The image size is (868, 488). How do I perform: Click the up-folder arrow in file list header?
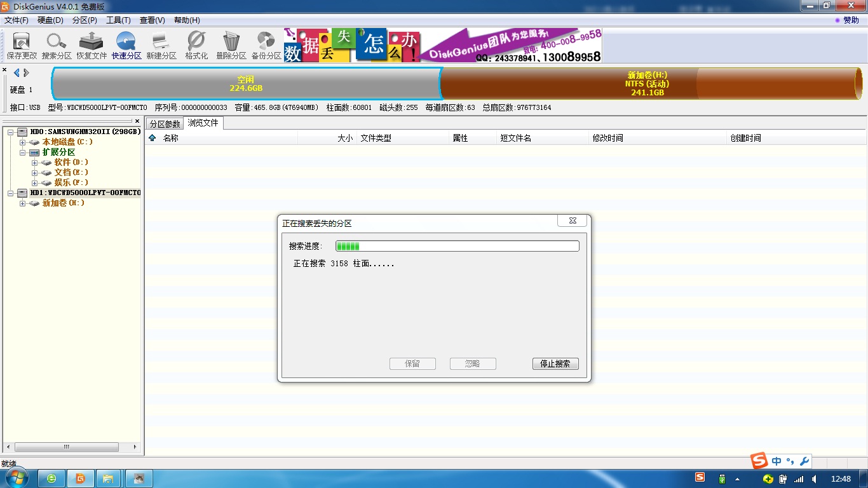point(153,138)
